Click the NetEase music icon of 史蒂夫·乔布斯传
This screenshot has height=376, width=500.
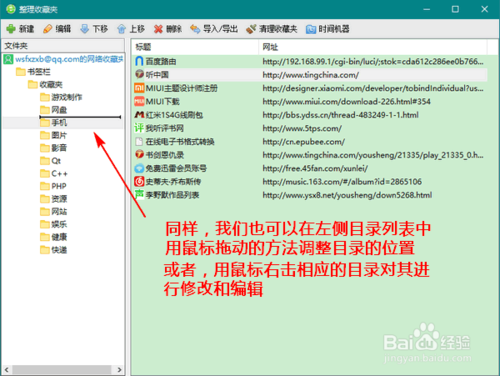tap(139, 181)
